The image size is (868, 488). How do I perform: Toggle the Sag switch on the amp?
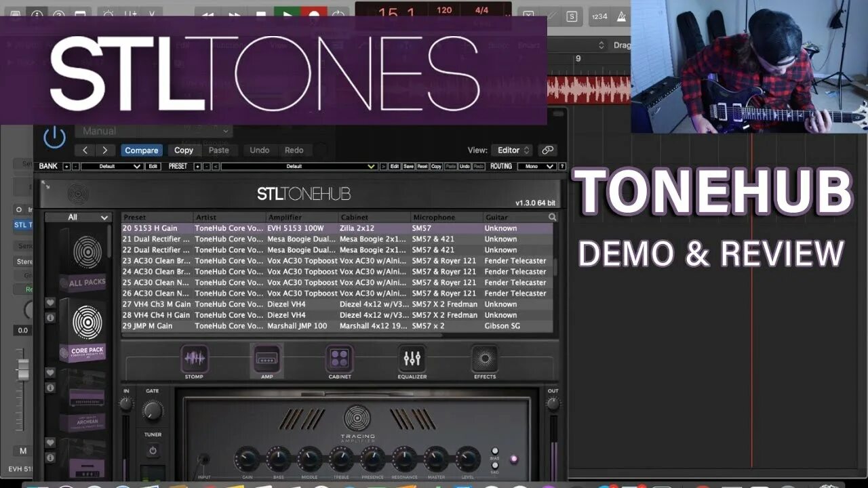click(x=495, y=464)
